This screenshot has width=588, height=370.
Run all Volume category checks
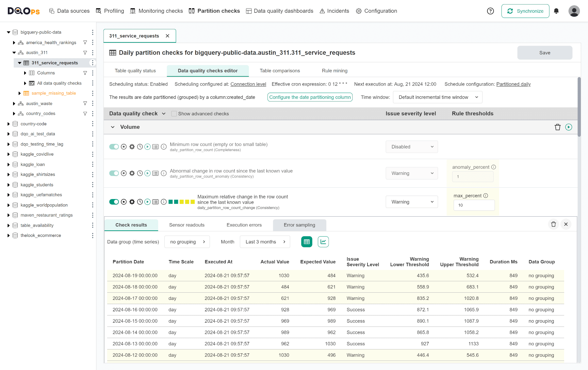coord(569,127)
